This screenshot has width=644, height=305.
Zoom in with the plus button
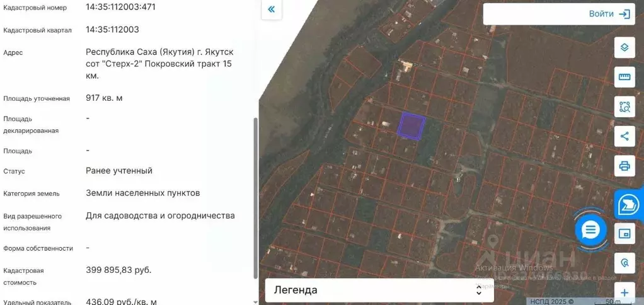point(624,292)
